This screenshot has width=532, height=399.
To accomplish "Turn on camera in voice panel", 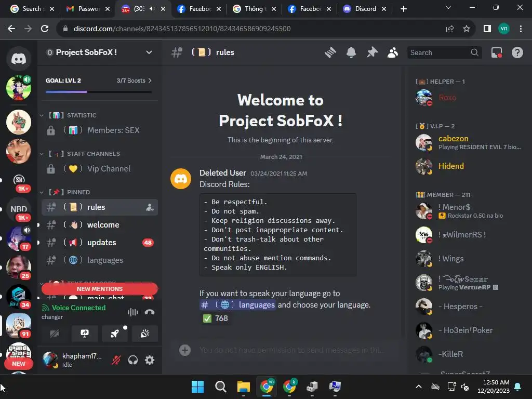I will coord(55,334).
